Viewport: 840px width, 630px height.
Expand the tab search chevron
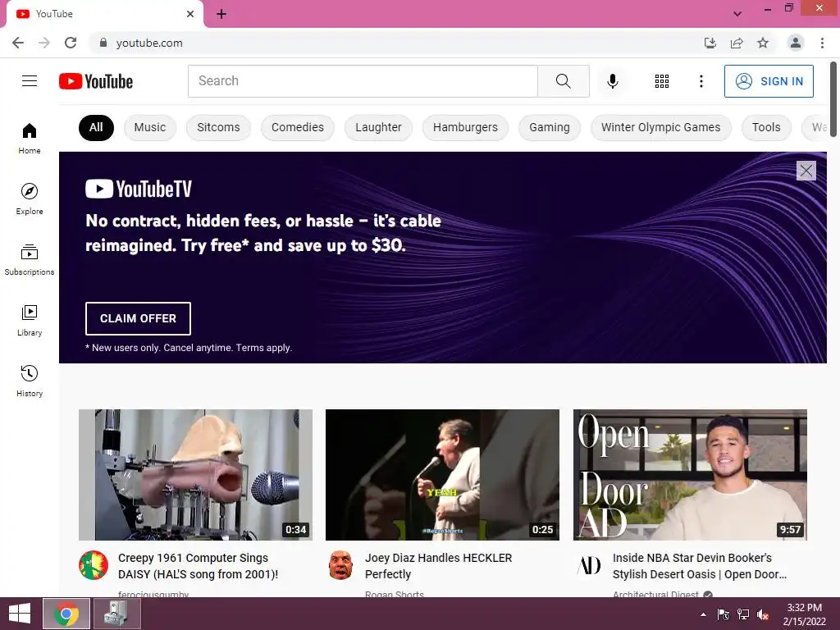pyautogui.click(x=737, y=14)
